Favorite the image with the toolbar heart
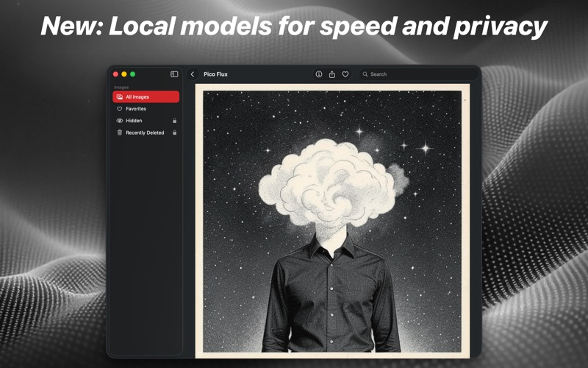The height and width of the screenshot is (368, 588). click(x=345, y=74)
